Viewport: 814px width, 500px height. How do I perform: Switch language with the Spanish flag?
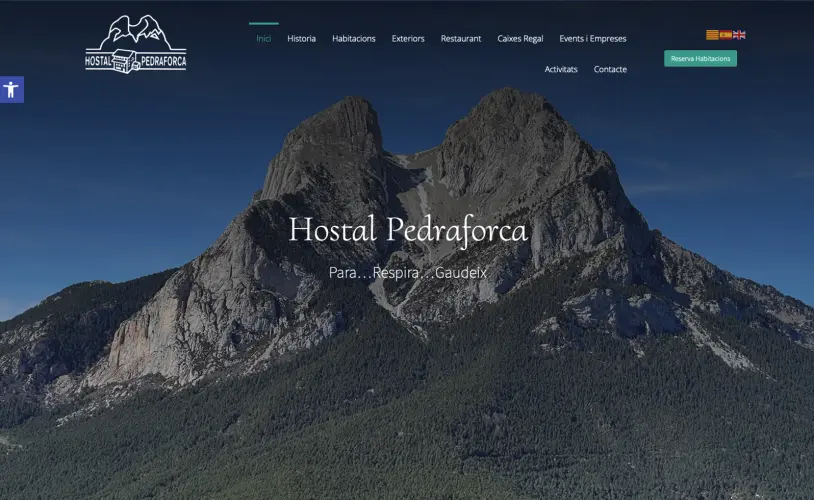(x=726, y=35)
